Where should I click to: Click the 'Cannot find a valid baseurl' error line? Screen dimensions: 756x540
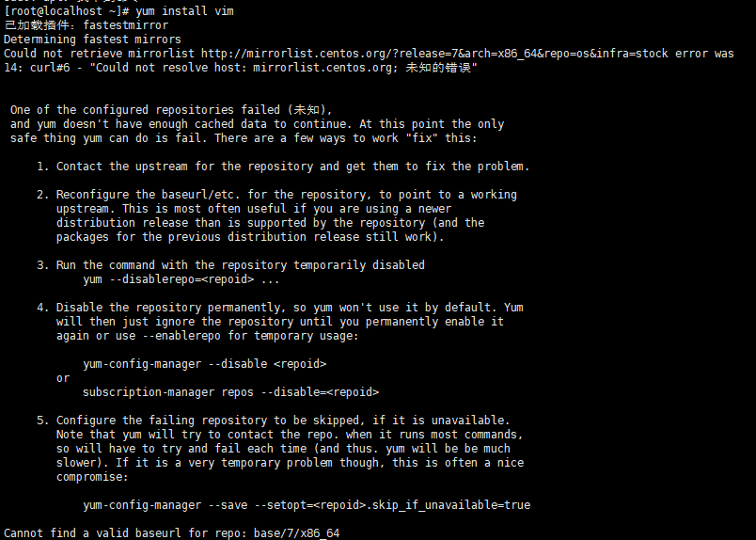tap(172, 533)
